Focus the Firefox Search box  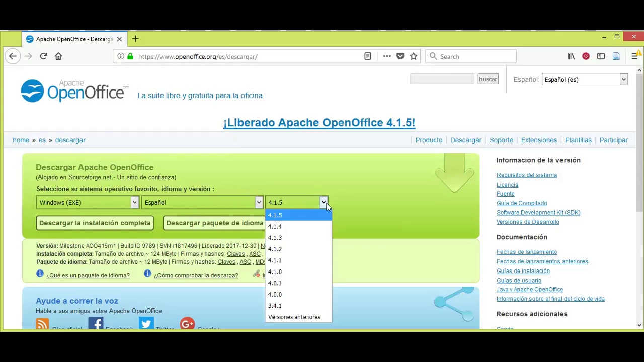[471, 56]
